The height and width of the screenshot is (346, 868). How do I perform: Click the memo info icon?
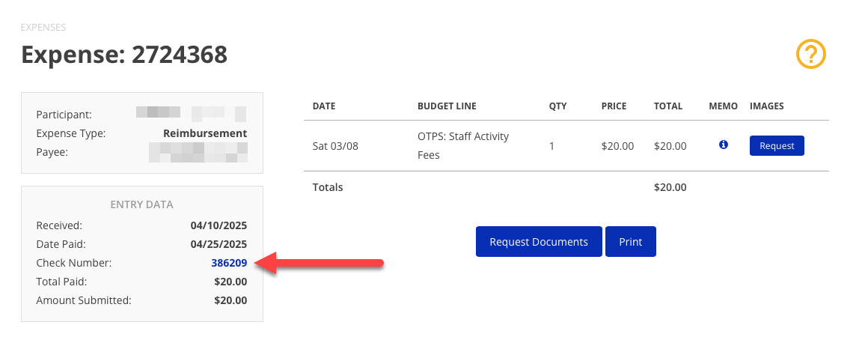(724, 145)
